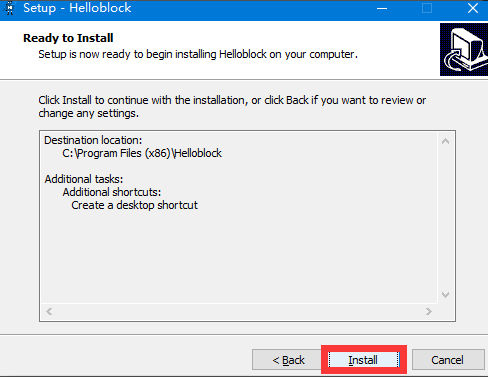488x377 pixels.
Task: Click the up arrow of the summary scrollbar
Action: tap(445, 141)
